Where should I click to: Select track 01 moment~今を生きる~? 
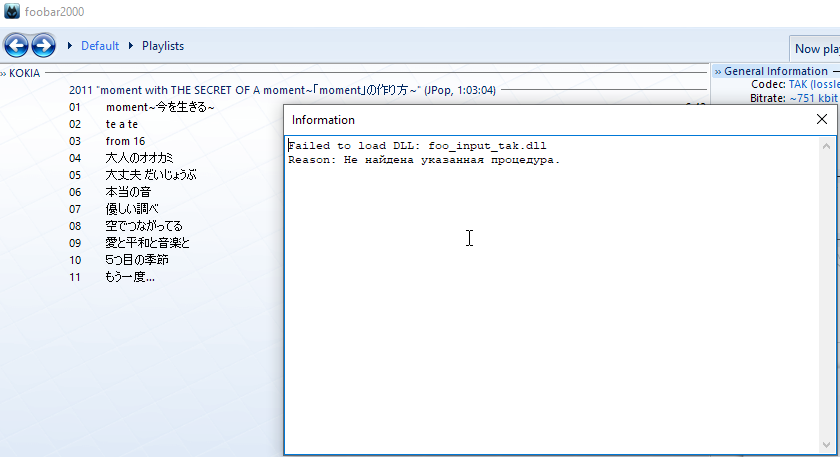160,107
